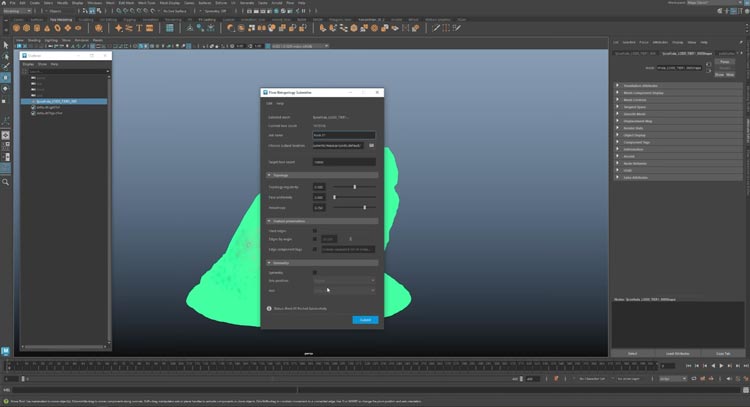750x407 pixels.
Task: Enable the Symmetry checkbox
Action: click(x=315, y=272)
